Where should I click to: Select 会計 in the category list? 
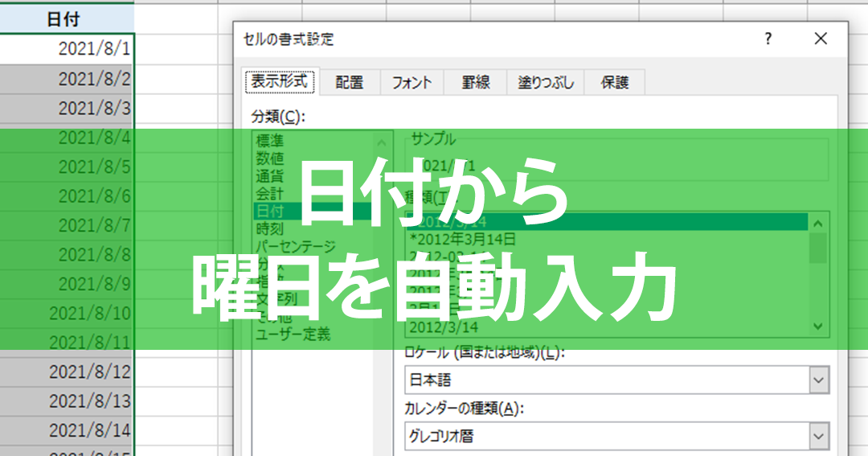click(269, 194)
